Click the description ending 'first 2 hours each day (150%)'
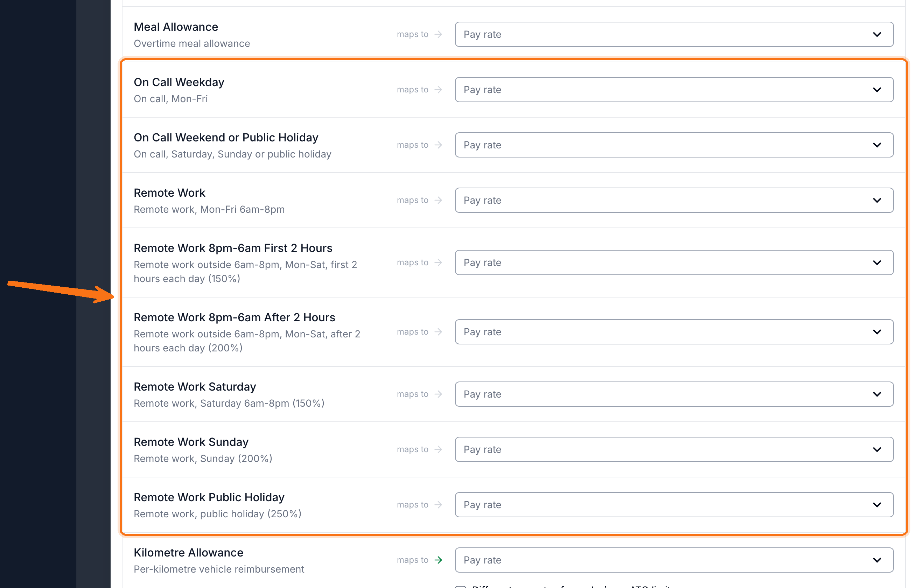Image resolution: width=917 pixels, height=588 pixels. [245, 272]
